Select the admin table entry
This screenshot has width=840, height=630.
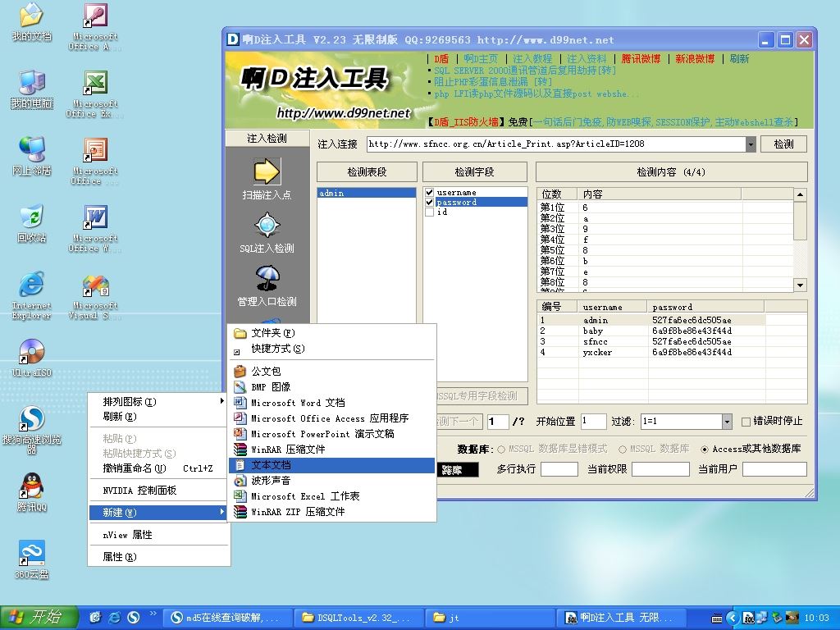pos(367,193)
